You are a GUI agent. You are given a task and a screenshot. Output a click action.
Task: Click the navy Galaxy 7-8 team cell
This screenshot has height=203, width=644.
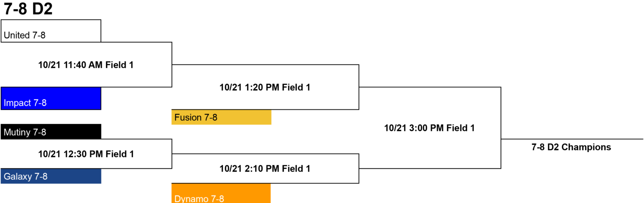(51, 176)
